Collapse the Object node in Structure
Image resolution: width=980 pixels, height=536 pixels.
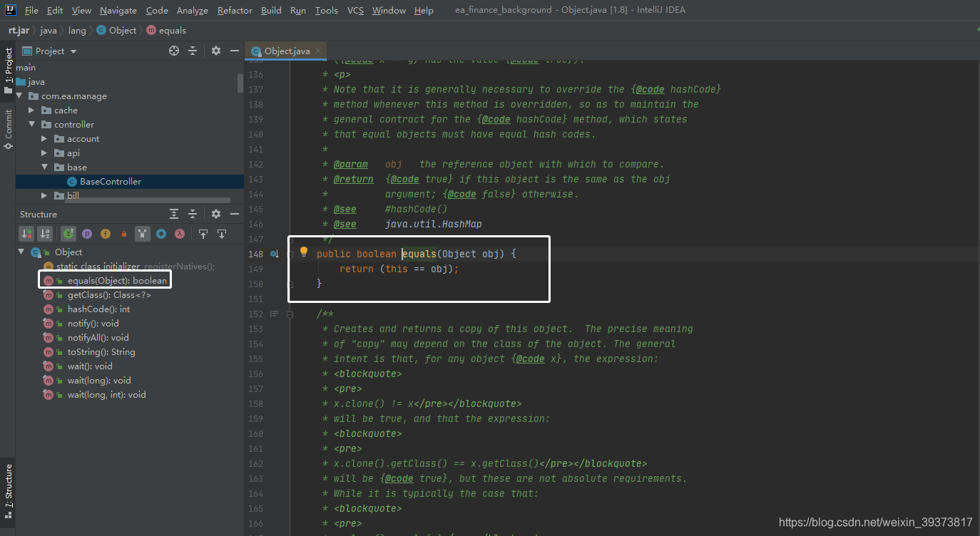tap(21, 252)
